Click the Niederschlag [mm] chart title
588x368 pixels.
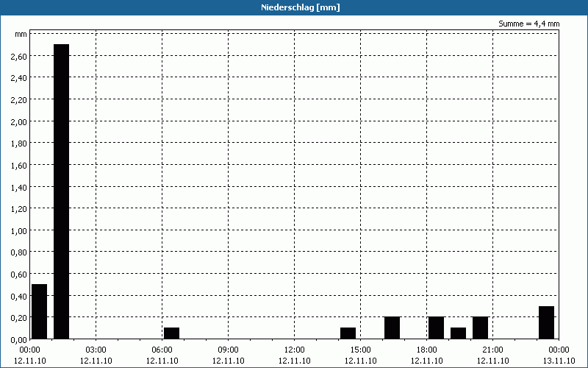point(300,7)
